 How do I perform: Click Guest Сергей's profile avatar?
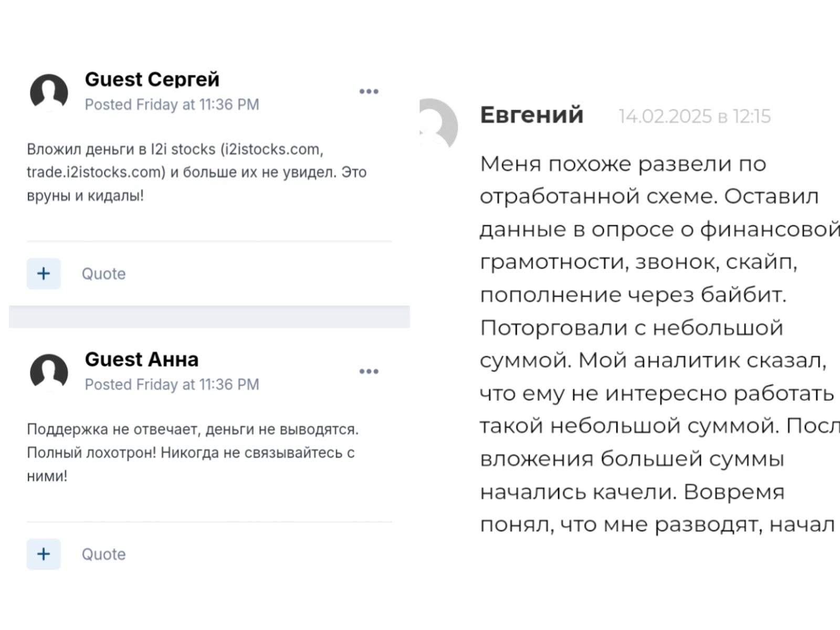coord(49,92)
